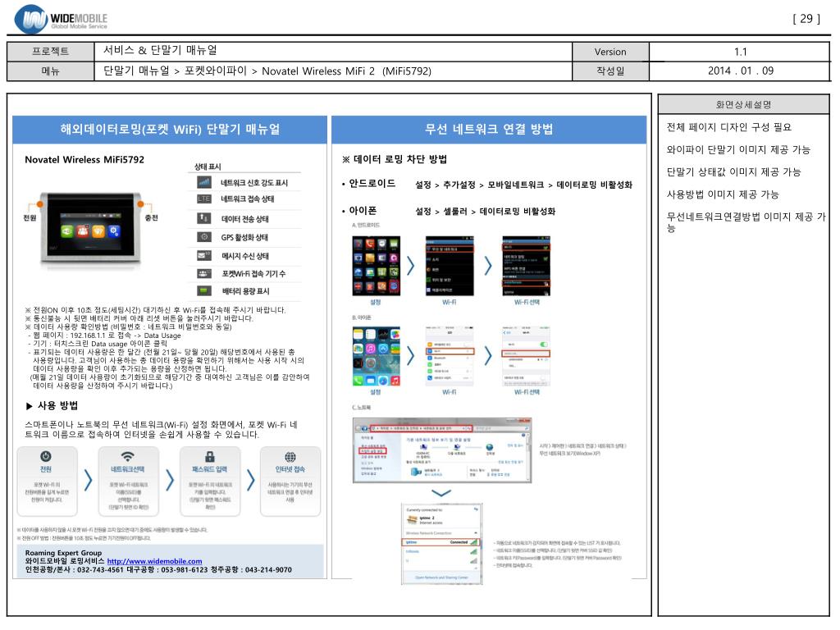Viewport: 840px width, 630px height.
Task: Click the 전체 페이지 디자인 구성 필요 note
Action: [729, 127]
